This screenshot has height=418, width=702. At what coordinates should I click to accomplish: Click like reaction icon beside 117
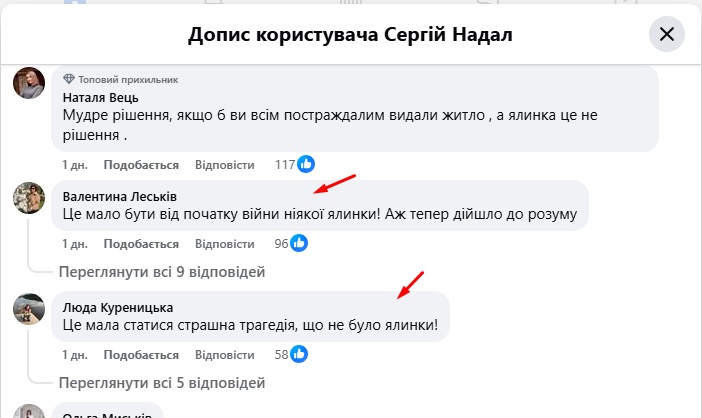point(307,164)
